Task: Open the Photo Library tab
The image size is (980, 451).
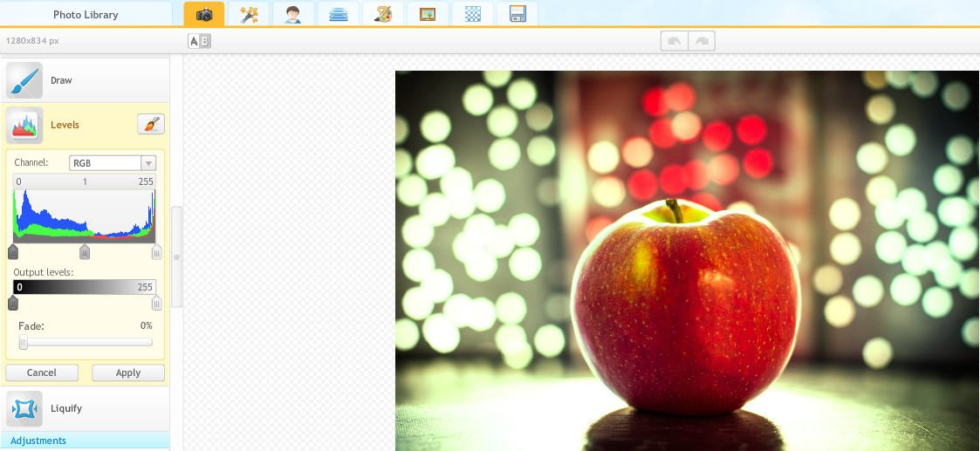Action: click(86, 15)
